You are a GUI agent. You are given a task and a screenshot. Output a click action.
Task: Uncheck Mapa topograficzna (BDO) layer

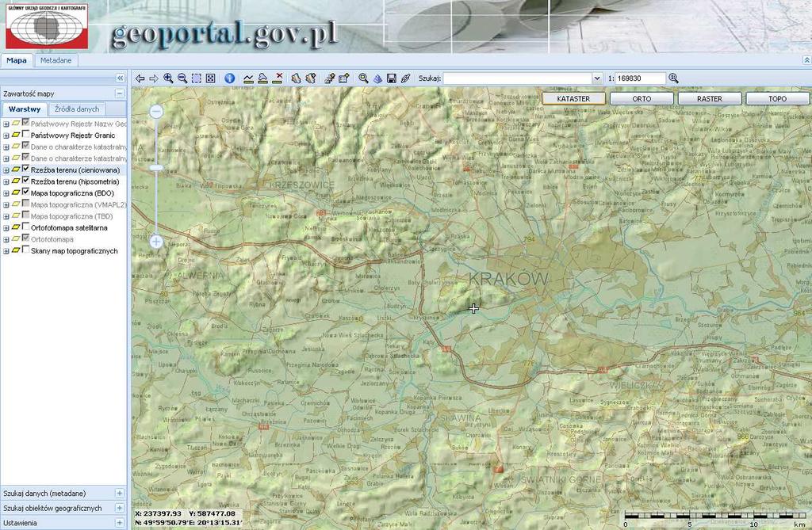click(x=25, y=193)
